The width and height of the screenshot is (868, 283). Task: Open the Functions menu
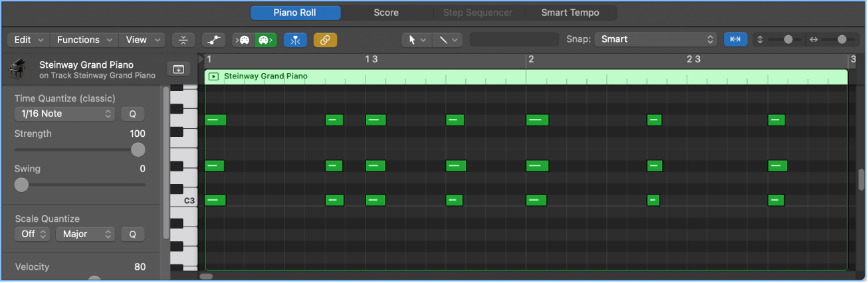[x=84, y=40]
